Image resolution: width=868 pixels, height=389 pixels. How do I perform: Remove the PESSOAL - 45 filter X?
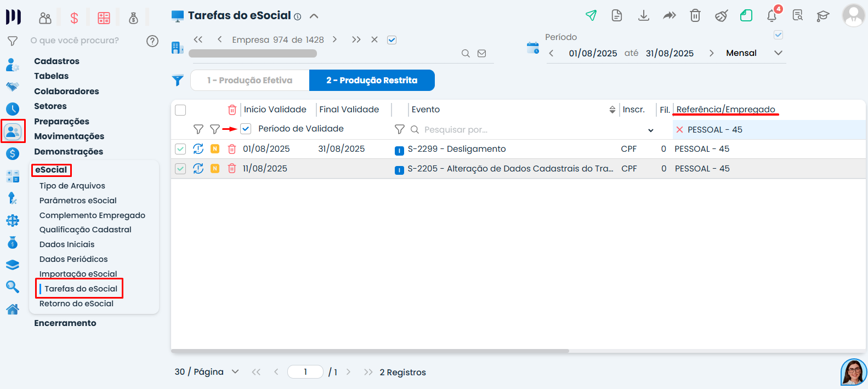(680, 130)
